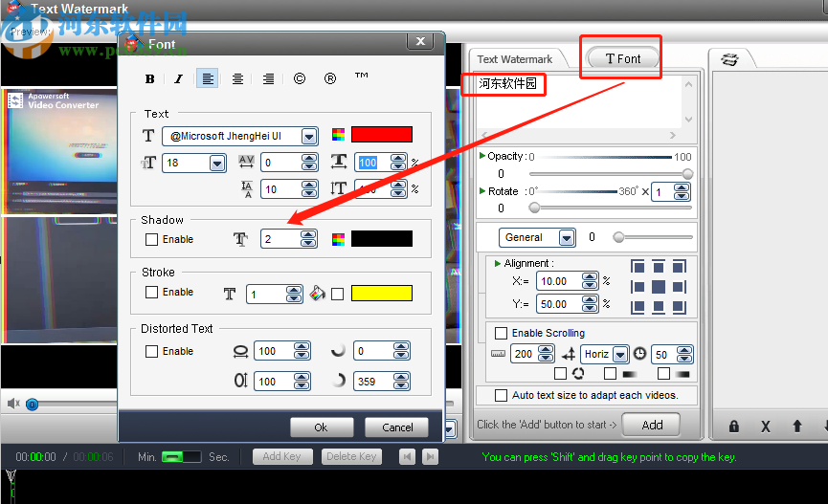Go to next key frame
828x504 pixels.
(x=431, y=456)
